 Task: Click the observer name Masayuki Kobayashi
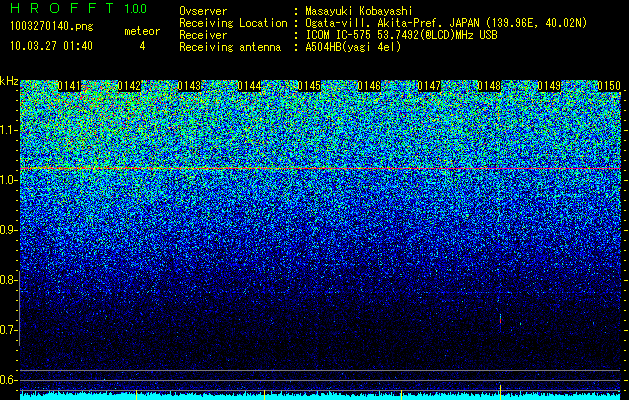coord(359,11)
